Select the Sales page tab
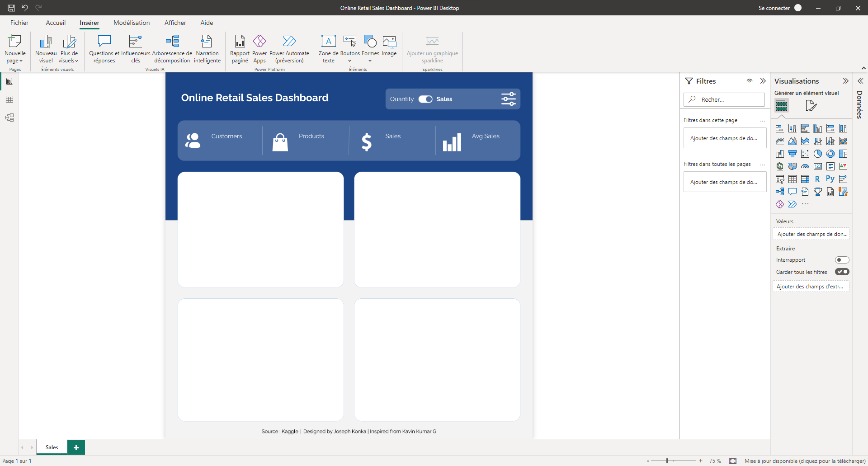The image size is (868, 466). [52, 447]
